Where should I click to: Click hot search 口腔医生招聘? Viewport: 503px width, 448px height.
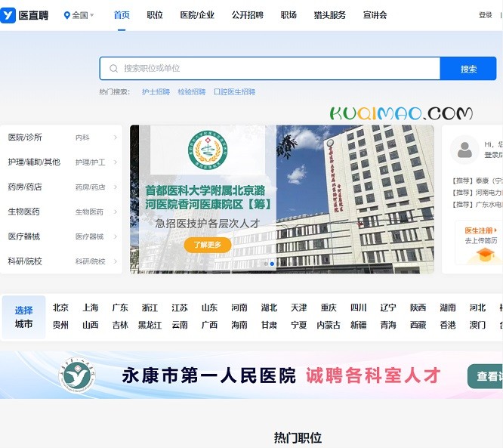click(234, 92)
